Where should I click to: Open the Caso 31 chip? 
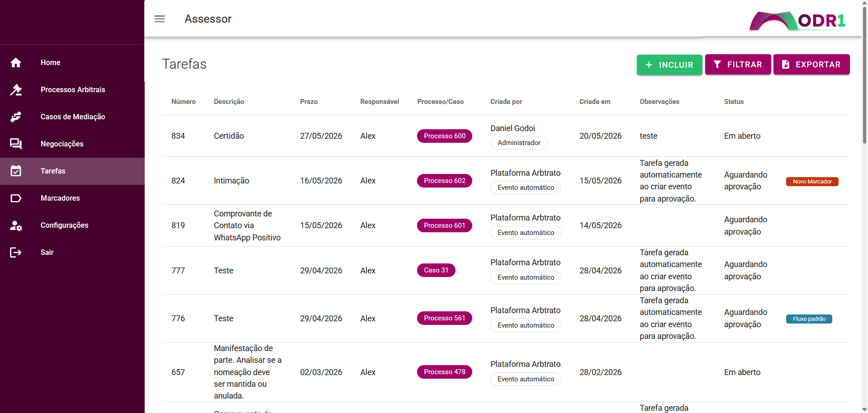tap(436, 270)
